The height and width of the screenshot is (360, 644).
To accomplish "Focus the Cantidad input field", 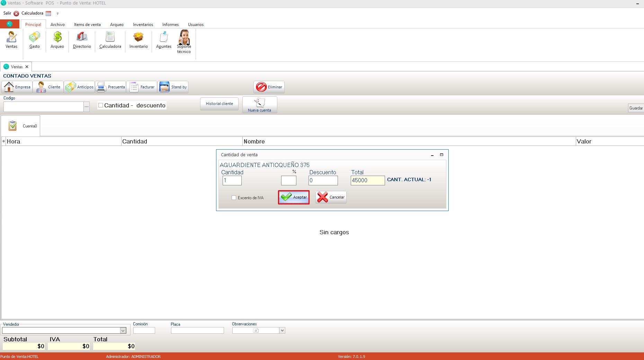I will [232, 181].
